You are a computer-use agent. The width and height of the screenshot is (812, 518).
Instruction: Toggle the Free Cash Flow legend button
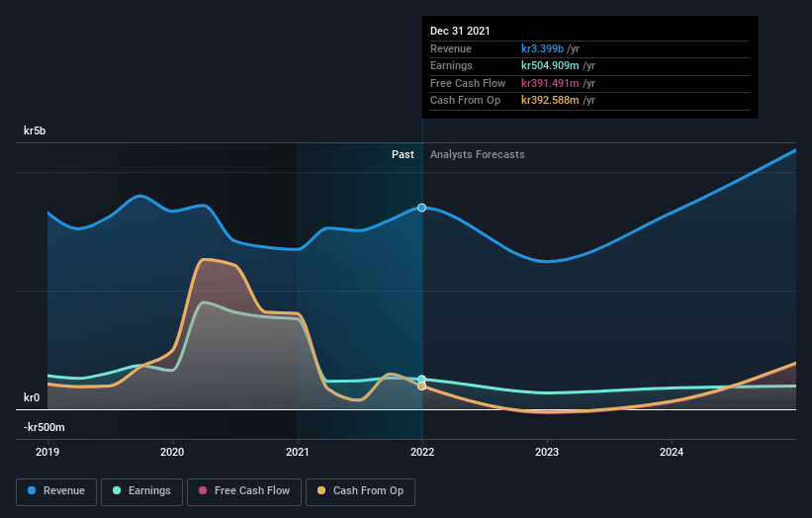244,491
